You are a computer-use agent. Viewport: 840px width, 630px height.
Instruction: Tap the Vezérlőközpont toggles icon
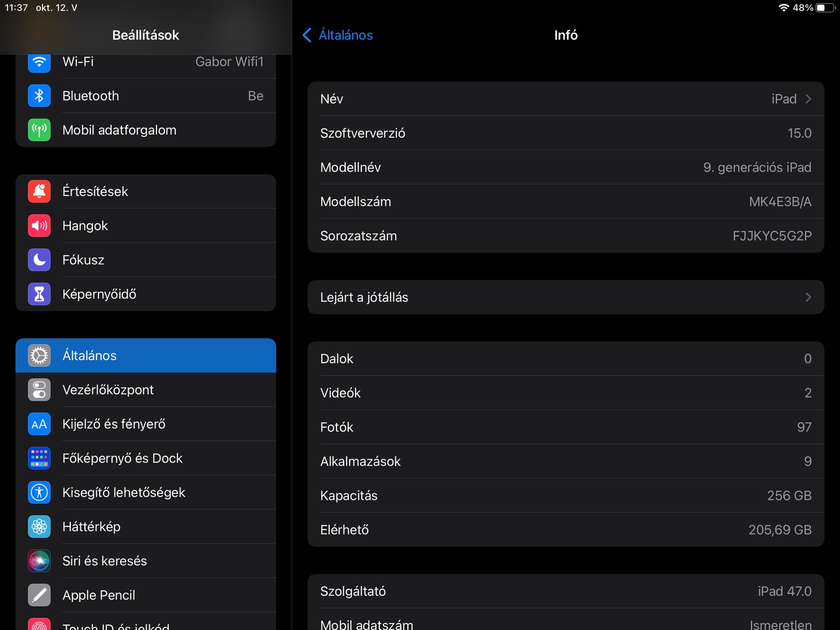39,390
